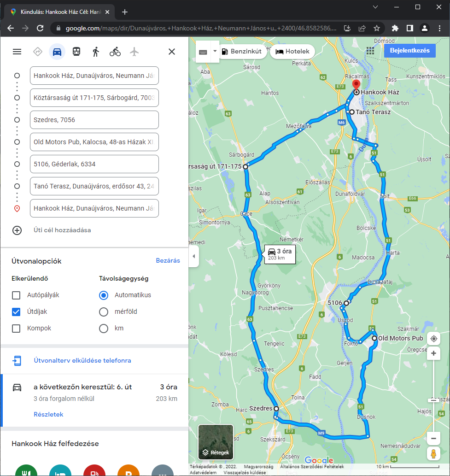The image size is (450, 476).
Task: Collapse the side panel
Action: (x=194, y=256)
